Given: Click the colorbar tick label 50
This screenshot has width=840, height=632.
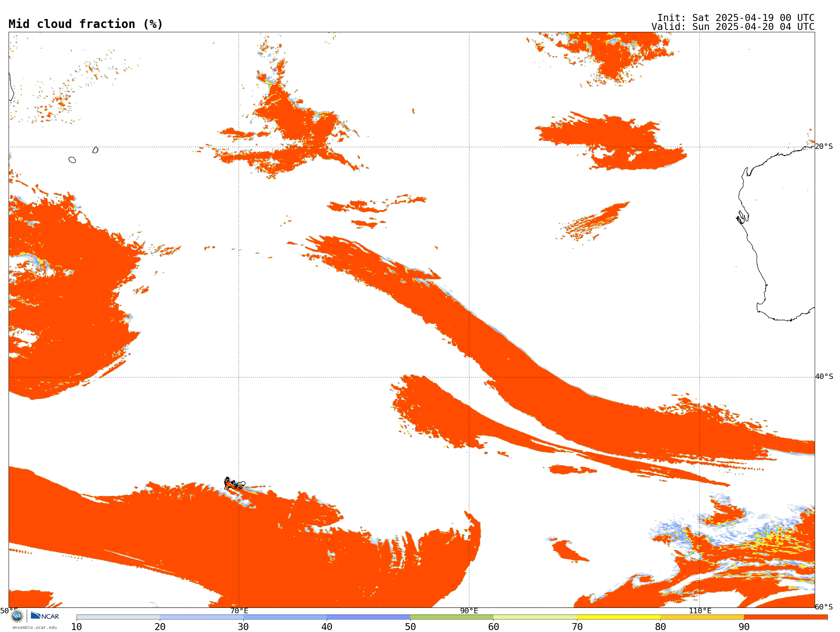Looking at the screenshot, I should tap(410, 627).
